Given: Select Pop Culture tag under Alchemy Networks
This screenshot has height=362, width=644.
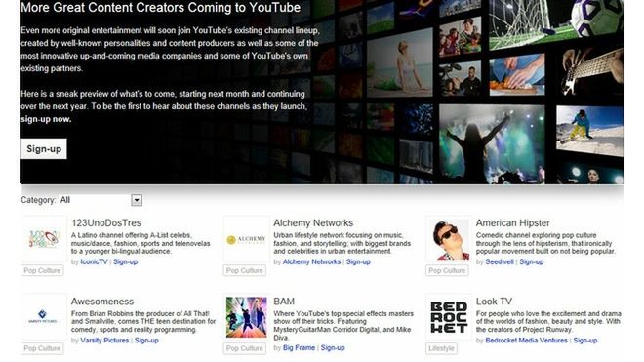Looking at the screenshot, I should tap(245, 271).
